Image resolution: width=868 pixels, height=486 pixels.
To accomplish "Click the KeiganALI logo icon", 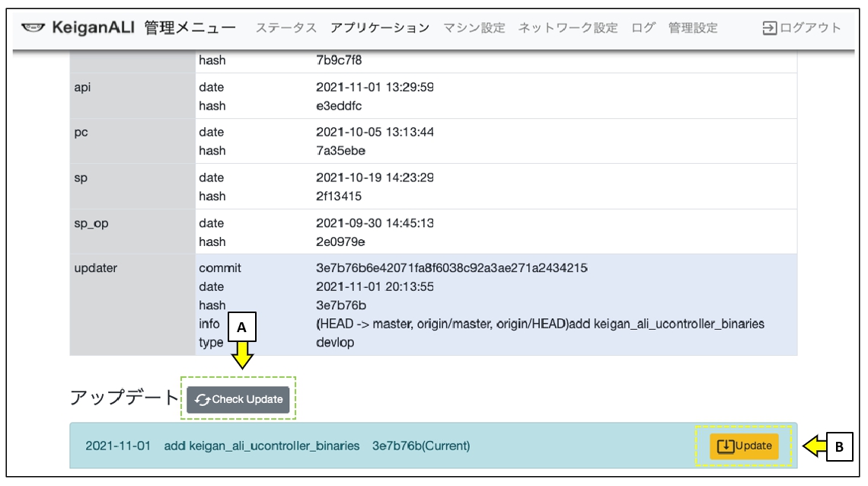I will pyautogui.click(x=34, y=28).
